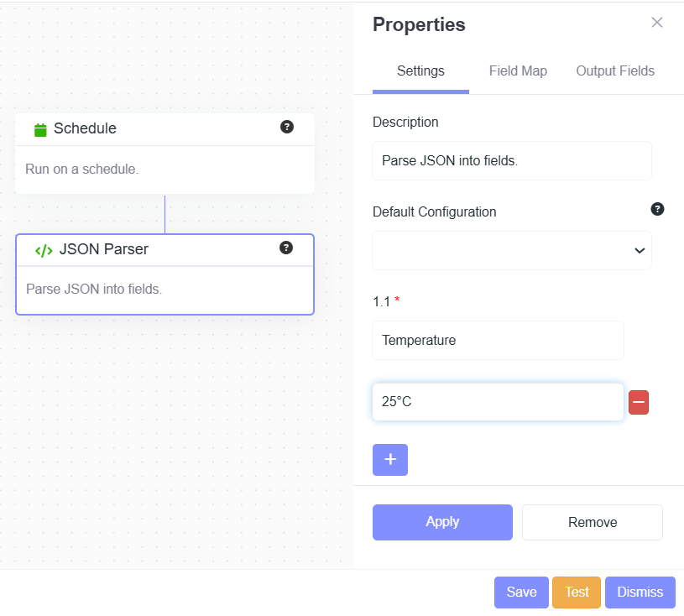Dismiss the workflow editor
This screenshot has width=684, height=616.
640,593
